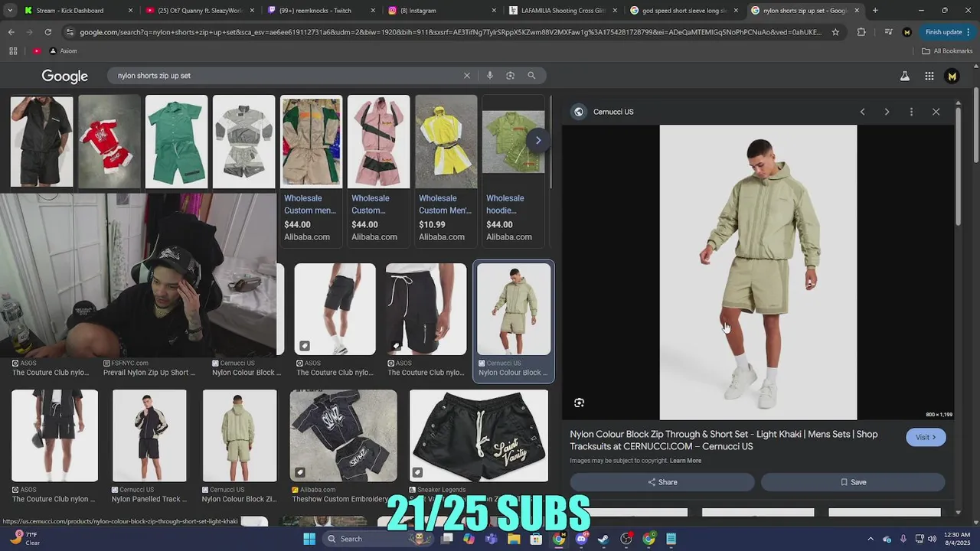Open the volume control in system tray
Image resolution: width=980 pixels, height=551 pixels.
(x=933, y=539)
